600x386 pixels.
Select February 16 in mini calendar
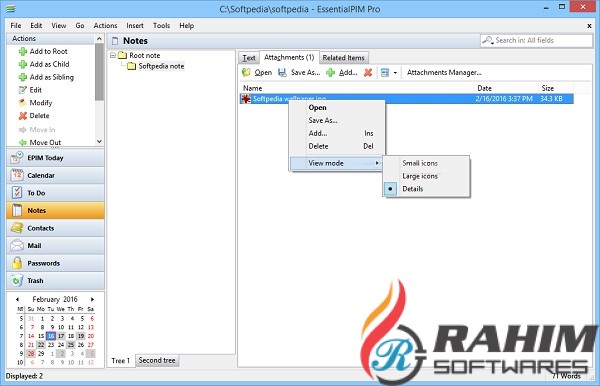point(51,336)
